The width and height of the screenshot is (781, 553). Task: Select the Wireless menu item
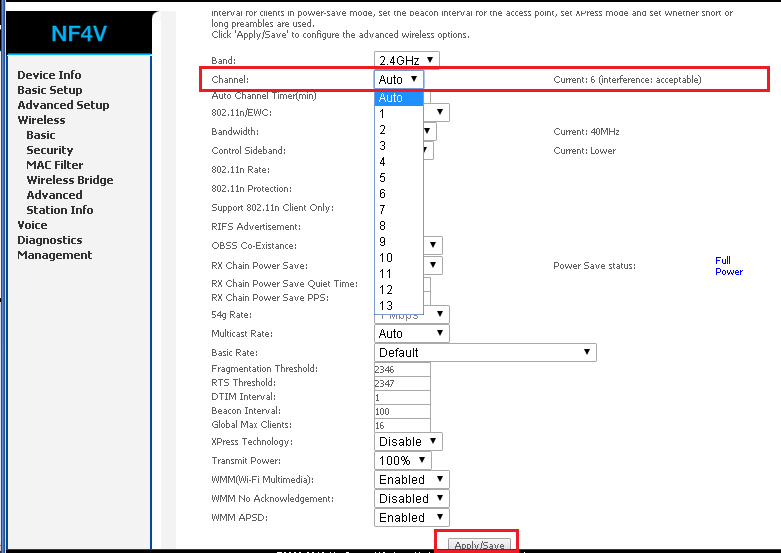41,120
